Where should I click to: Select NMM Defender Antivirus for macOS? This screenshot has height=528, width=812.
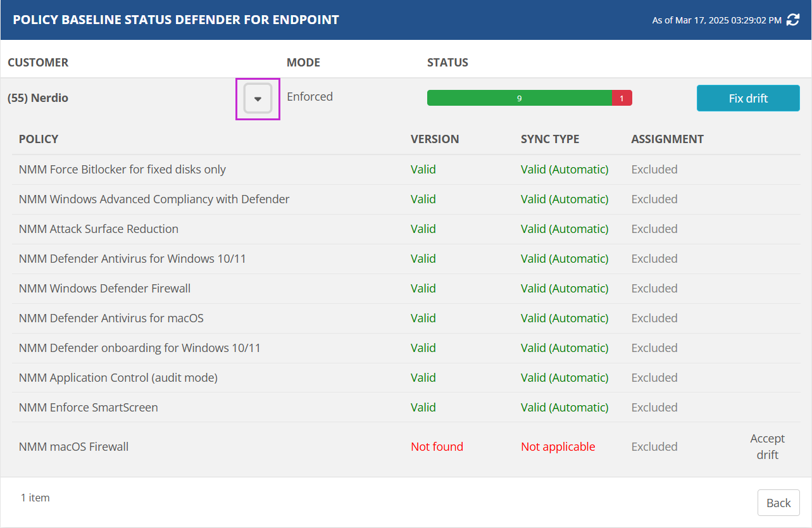point(111,318)
